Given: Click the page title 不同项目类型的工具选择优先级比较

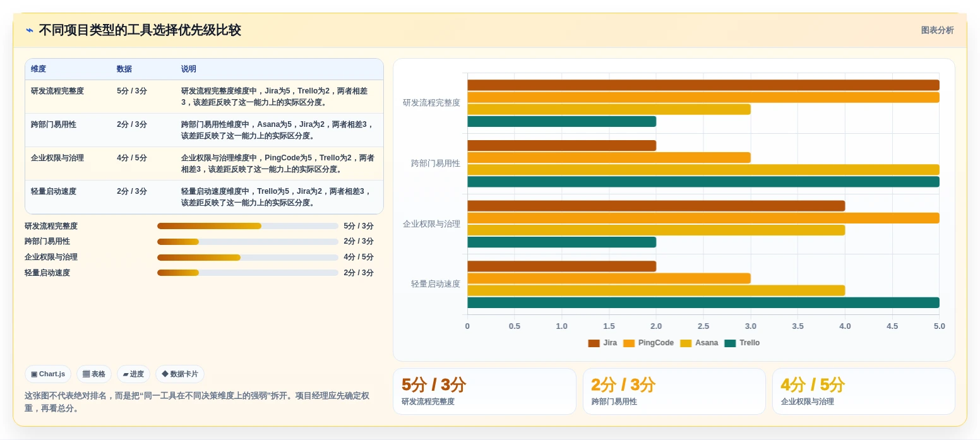Looking at the screenshot, I should click(x=140, y=30).
